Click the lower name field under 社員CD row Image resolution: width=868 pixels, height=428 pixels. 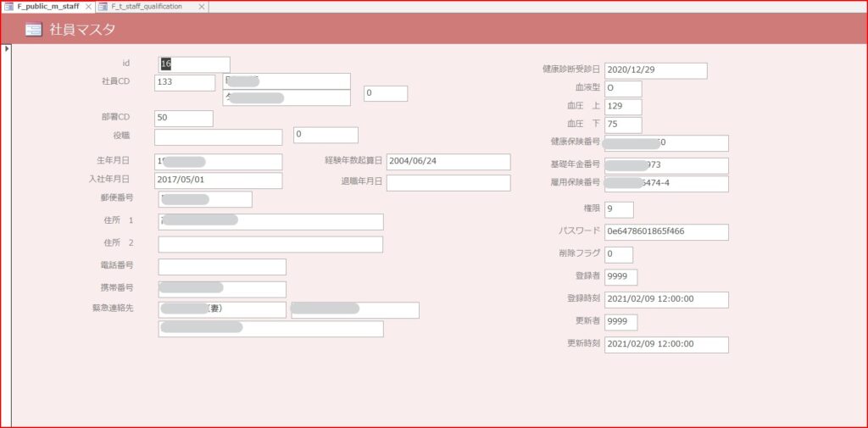(x=287, y=97)
